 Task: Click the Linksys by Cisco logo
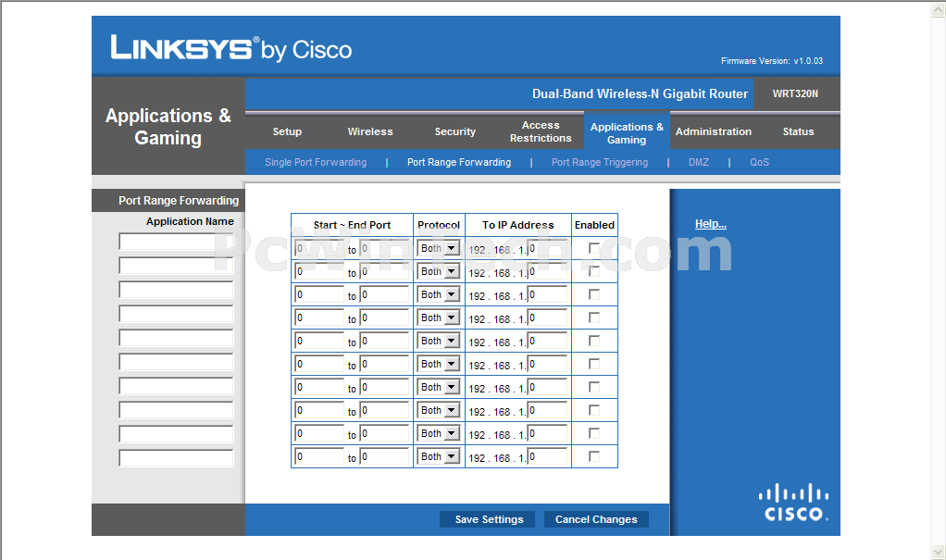(x=231, y=48)
